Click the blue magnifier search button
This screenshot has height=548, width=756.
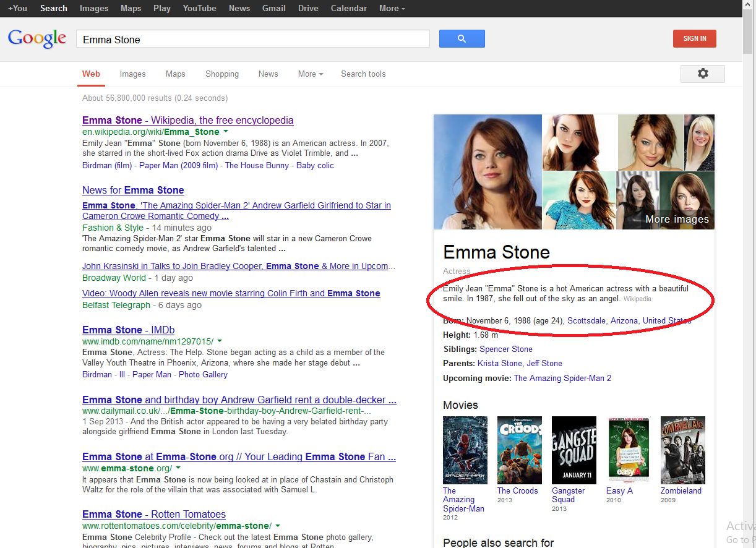(x=462, y=39)
